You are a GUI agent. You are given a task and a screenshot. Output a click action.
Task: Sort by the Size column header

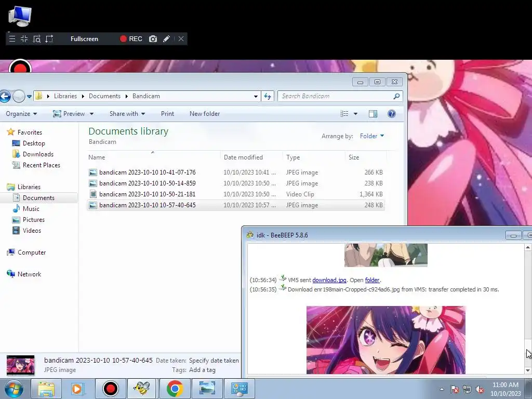[x=366, y=157]
